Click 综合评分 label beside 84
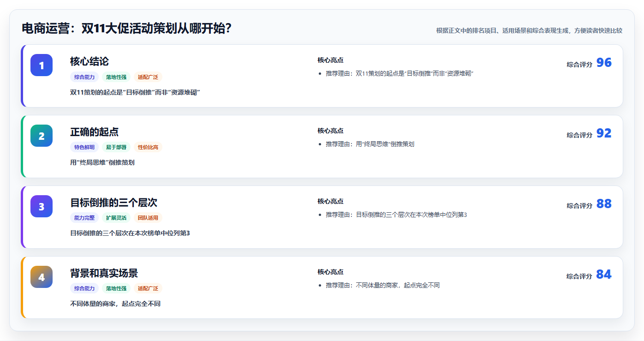The image size is (644, 341). (x=579, y=276)
